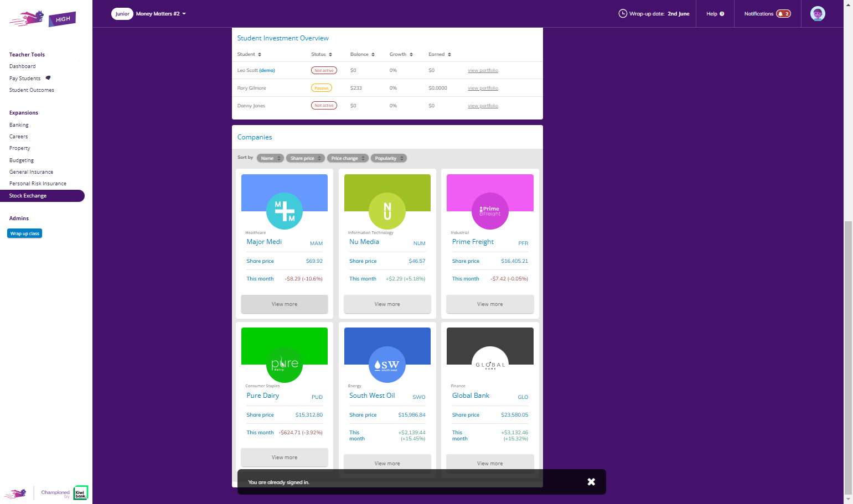Viewport: 853px width, 504px height.
Task: Sort companies by Name
Action: click(270, 158)
